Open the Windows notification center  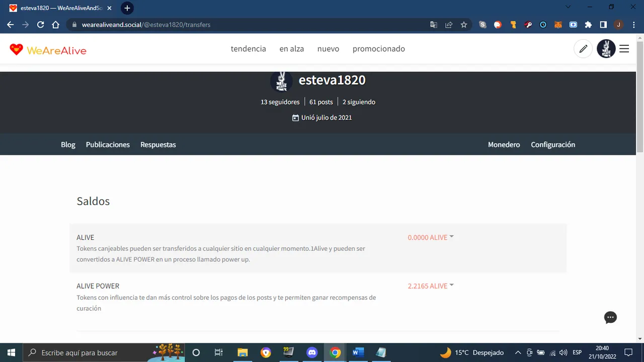point(628,352)
